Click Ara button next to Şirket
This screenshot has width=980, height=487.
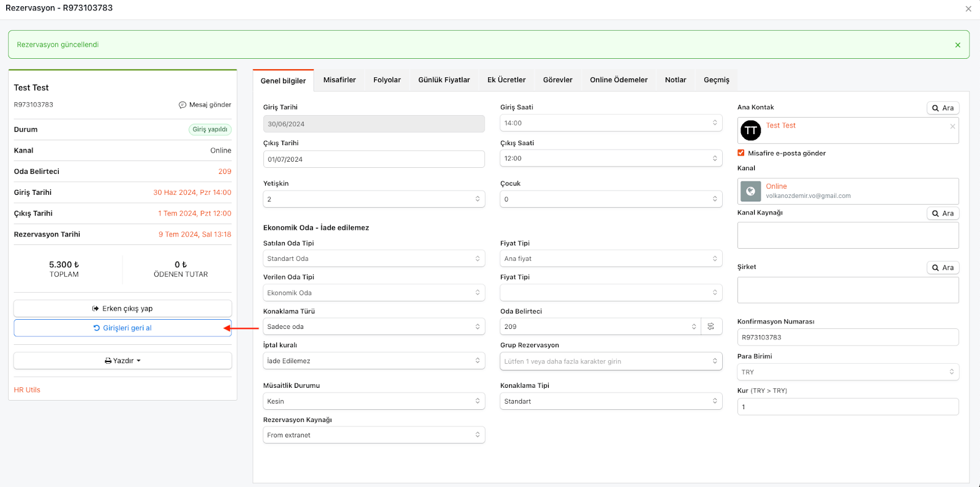point(943,268)
